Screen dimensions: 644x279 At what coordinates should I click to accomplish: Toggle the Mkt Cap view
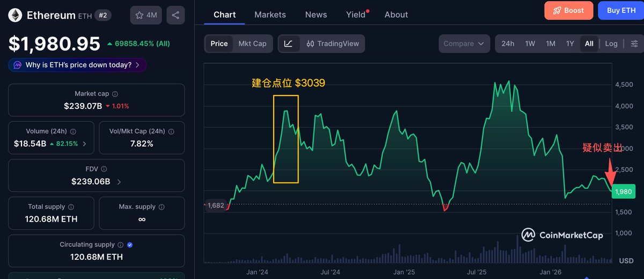252,43
